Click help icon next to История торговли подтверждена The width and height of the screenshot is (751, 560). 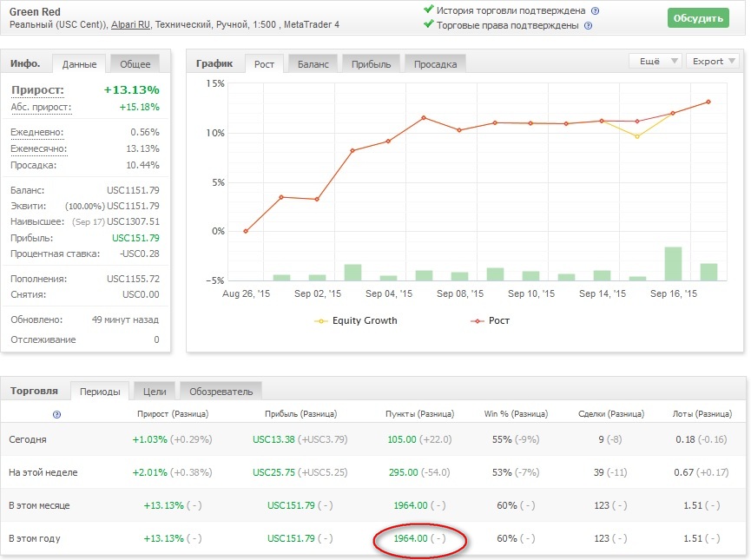click(x=595, y=11)
